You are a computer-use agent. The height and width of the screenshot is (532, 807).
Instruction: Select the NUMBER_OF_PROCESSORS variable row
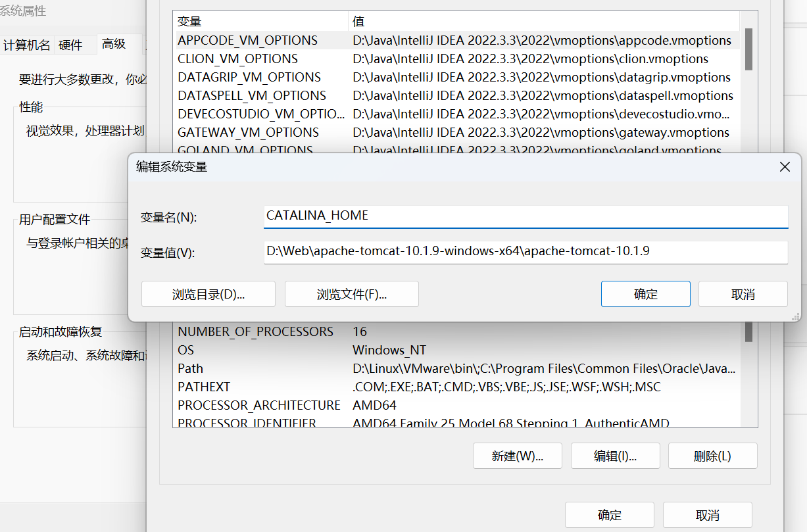(x=458, y=331)
